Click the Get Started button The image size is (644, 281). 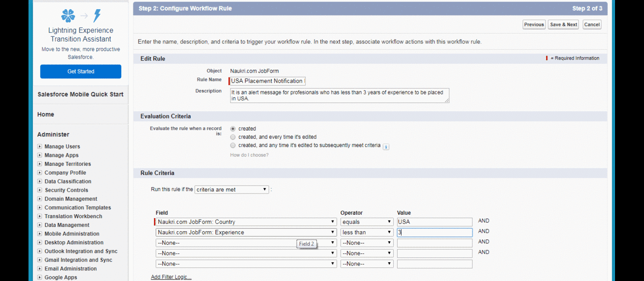coord(81,72)
